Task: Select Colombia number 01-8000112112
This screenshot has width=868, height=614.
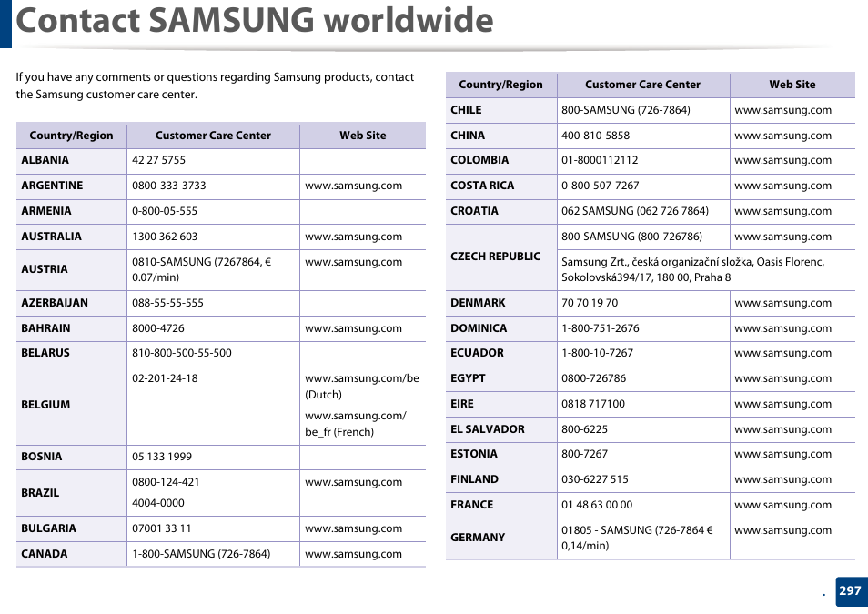Action: (600, 161)
